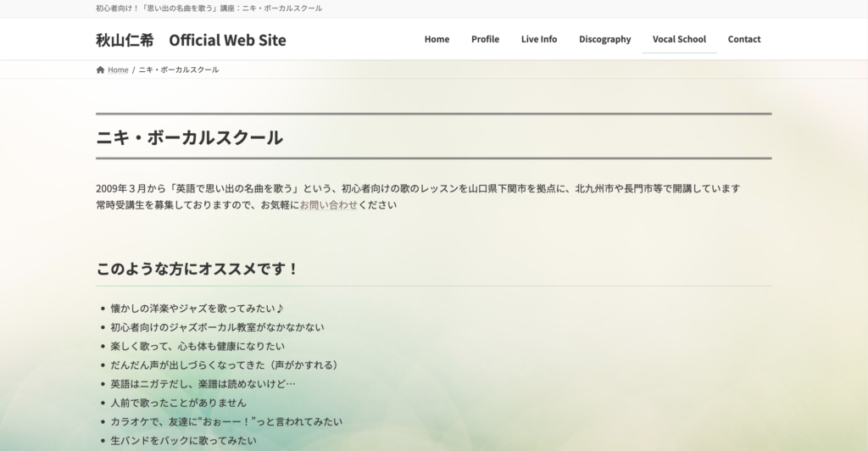
Task: Click list item 懐かしの洋楽やジャズを歌ってみたい♪
Action: (x=197, y=309)
